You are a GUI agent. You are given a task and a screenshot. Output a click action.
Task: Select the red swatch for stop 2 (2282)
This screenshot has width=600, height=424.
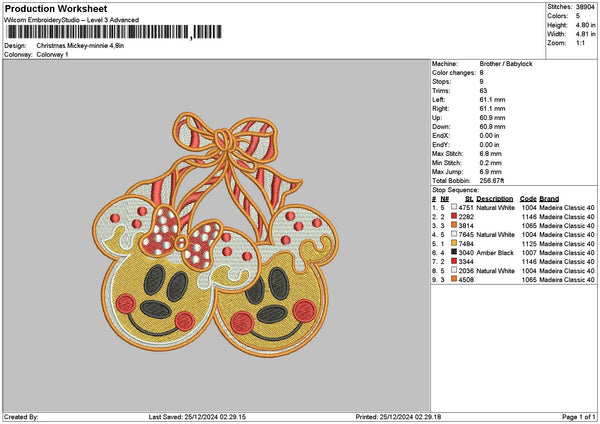[454, 216]
